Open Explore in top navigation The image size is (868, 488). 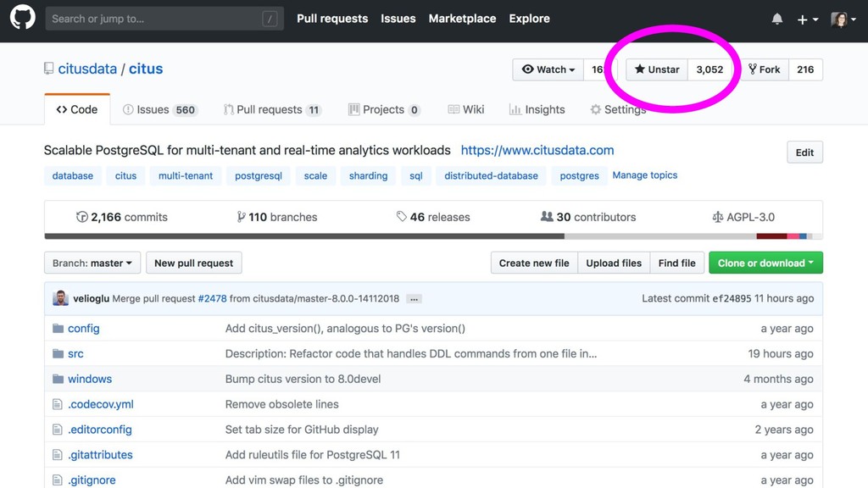529,19
